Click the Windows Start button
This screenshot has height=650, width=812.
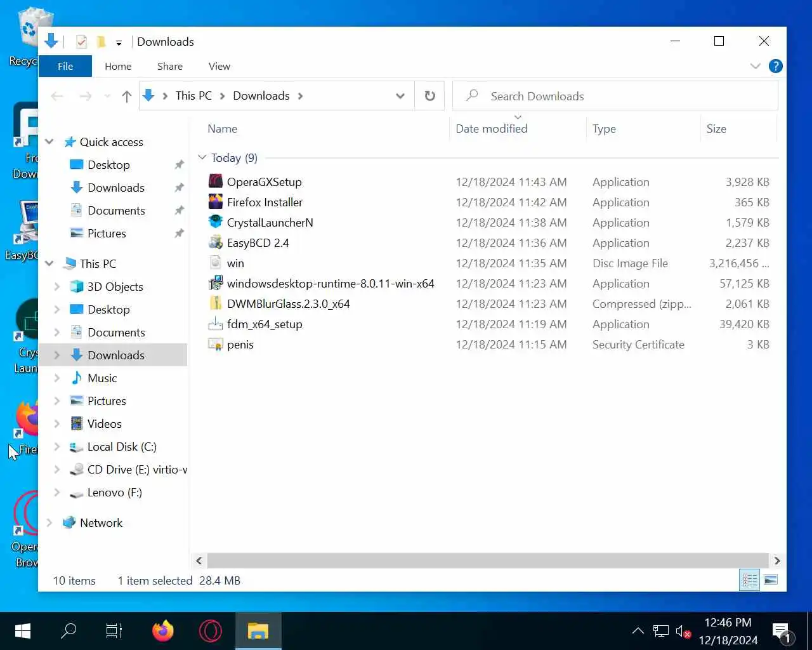tap(23, 631)
